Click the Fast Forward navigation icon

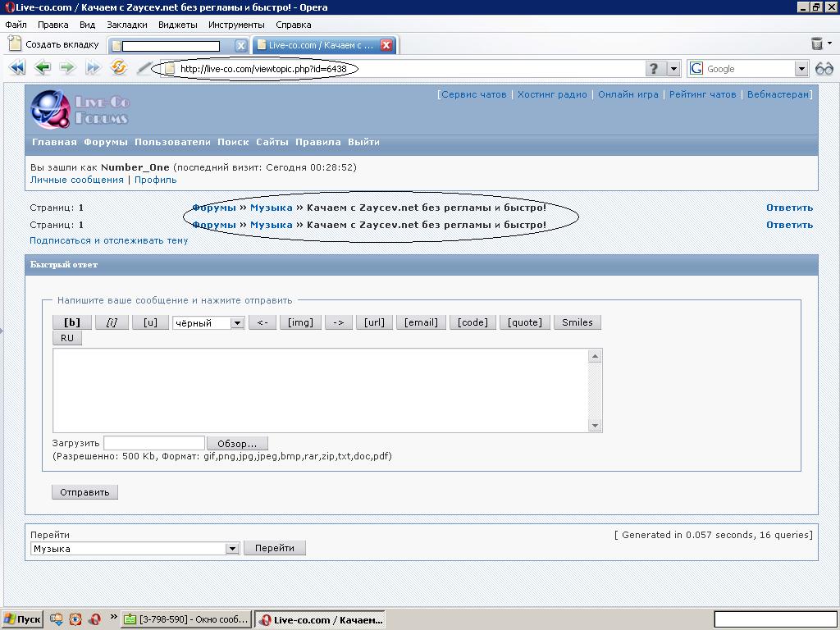point(93,69)
